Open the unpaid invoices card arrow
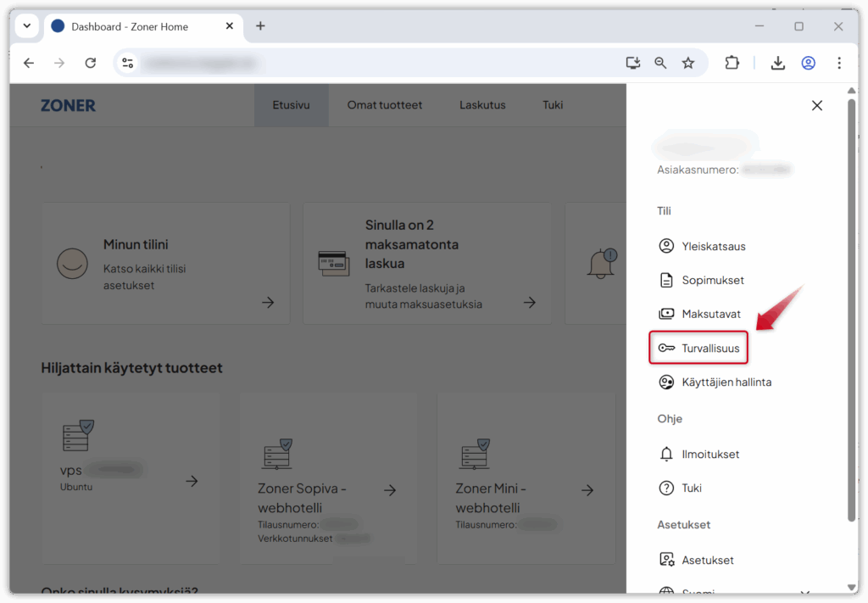Viewport: 868px width, 603px height. (530, 302)
